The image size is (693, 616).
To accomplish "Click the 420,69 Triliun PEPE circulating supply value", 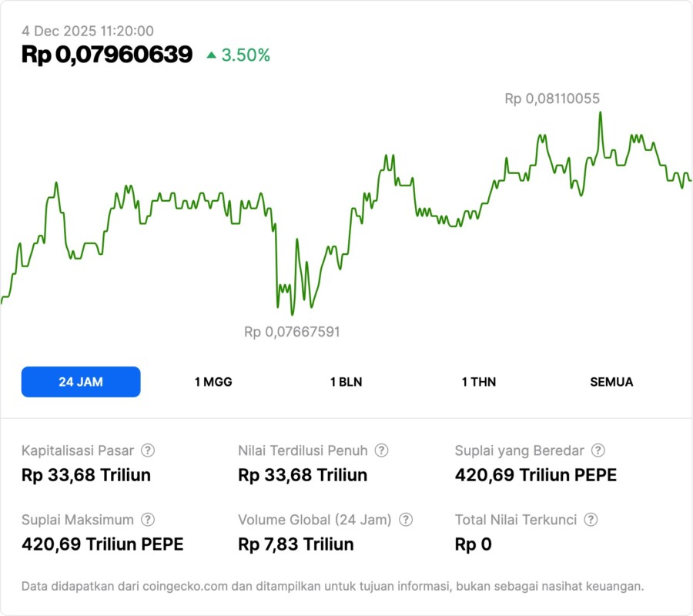I will click(536, 475).
